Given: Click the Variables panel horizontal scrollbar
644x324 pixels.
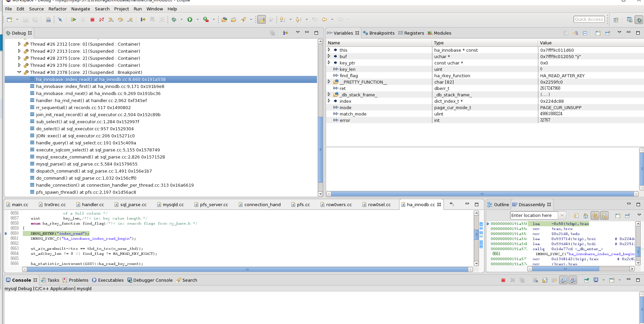Looking at the screenshot, I should [482, 194].
